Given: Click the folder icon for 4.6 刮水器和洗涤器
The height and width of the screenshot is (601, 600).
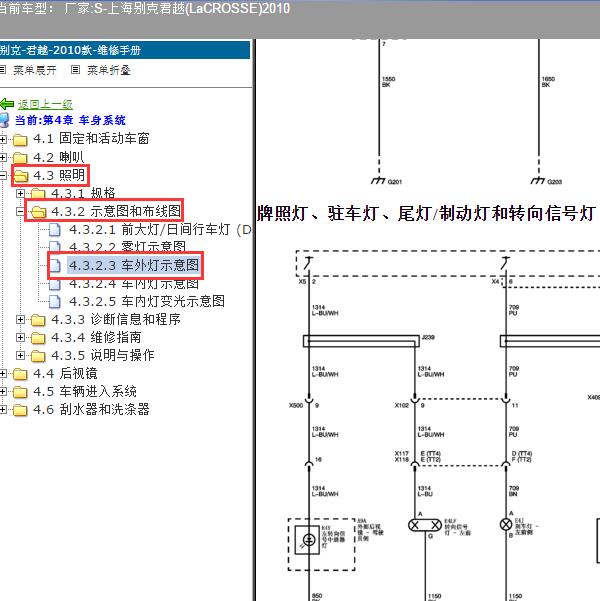Looking at the screenshot, I should point(20,410).
